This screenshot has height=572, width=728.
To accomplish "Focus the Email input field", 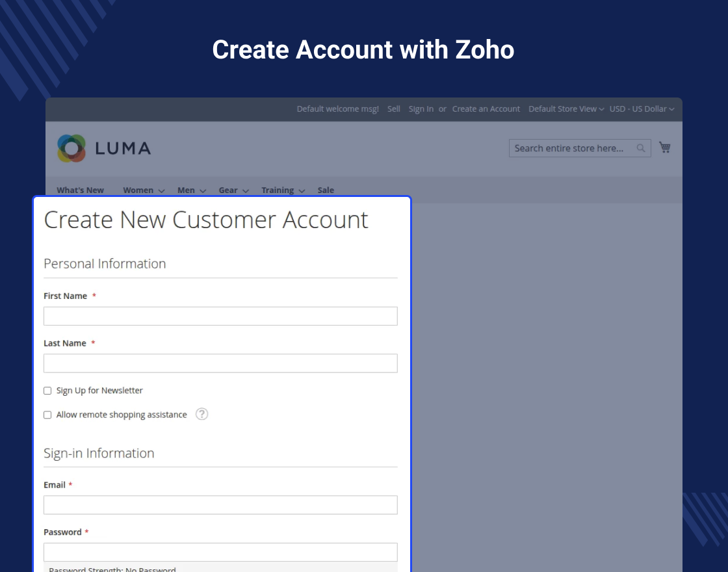I will 220,504.
